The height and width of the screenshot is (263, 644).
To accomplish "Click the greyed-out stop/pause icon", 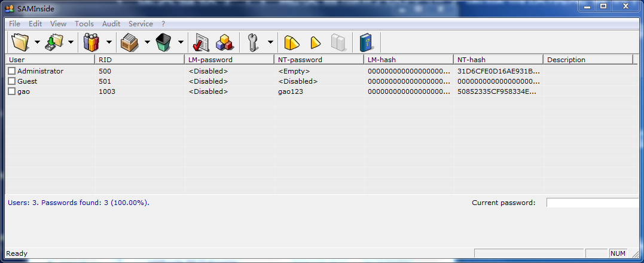I will pyautogui.click(x=338, y=42).
